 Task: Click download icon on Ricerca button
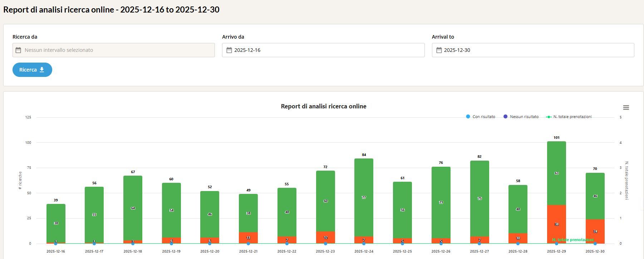coord(42,70)
